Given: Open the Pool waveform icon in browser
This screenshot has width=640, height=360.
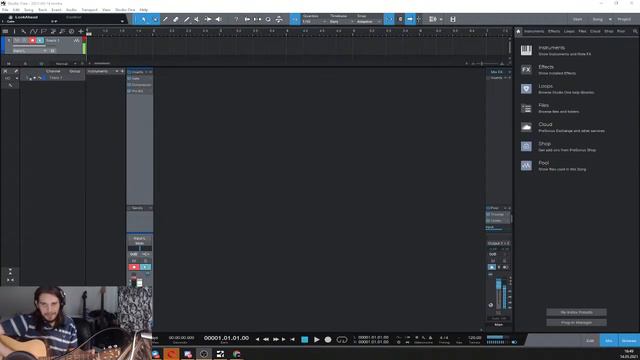Looking at the screenshot, I should tap(526, 165).
